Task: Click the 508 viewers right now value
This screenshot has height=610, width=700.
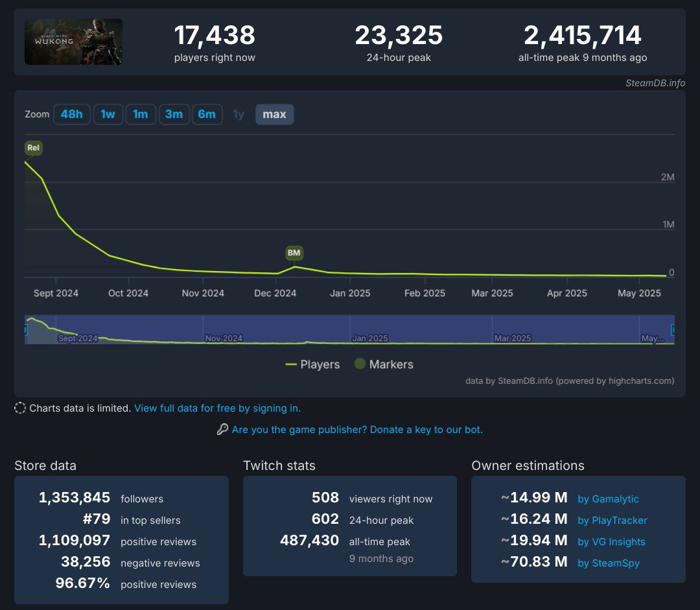Action: coord(325,497)
